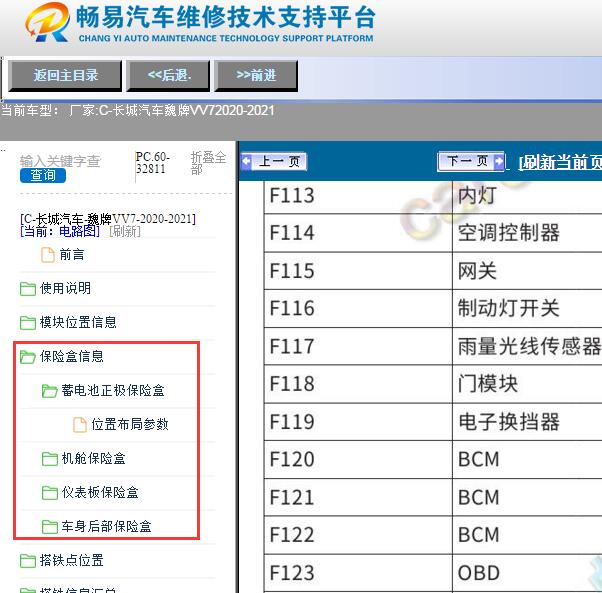Expand the 车身后部保险盒 folder icon

(50, 527)
